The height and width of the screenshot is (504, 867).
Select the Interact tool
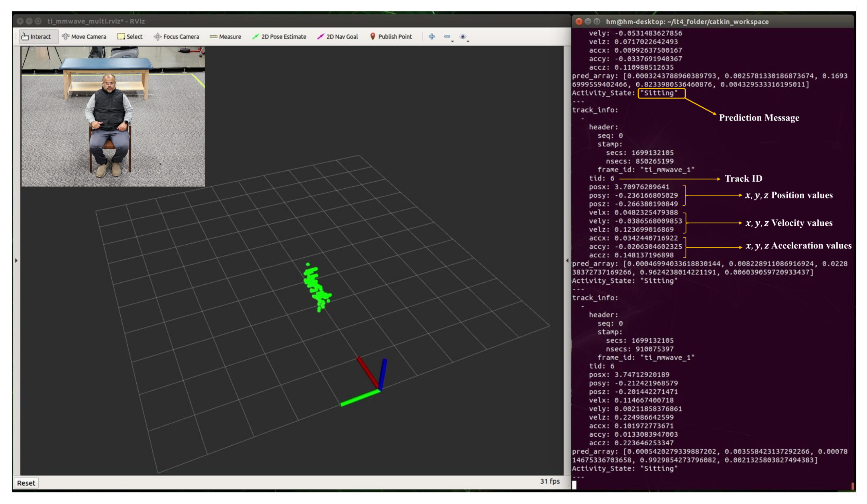click(36, 36)
